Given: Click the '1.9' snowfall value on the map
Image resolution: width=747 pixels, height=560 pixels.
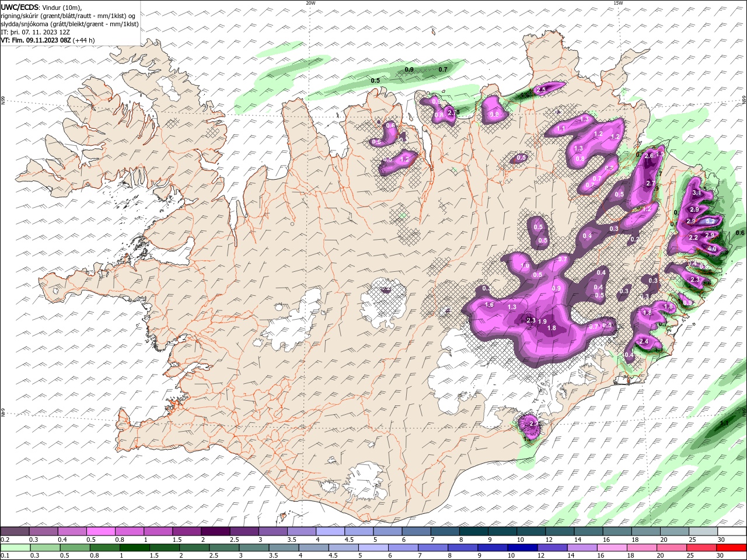Looking at the screenshot, I should pos(542,321).
